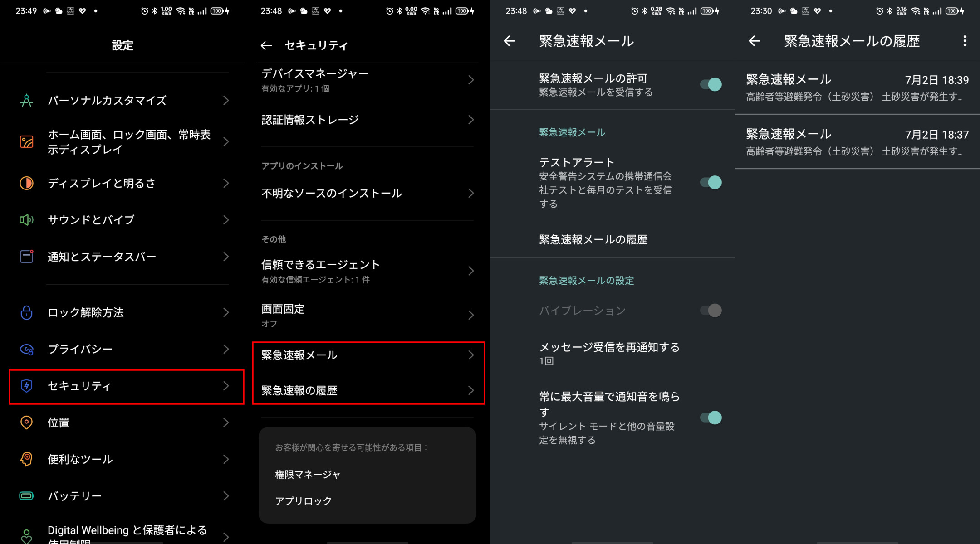Disable the テストアラート switch
This screenshot has height=544, width=980.
point(711,182)
